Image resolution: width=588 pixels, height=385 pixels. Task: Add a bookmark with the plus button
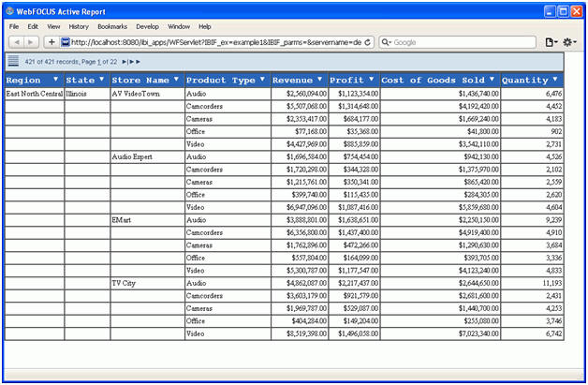(x=51, y=42)
